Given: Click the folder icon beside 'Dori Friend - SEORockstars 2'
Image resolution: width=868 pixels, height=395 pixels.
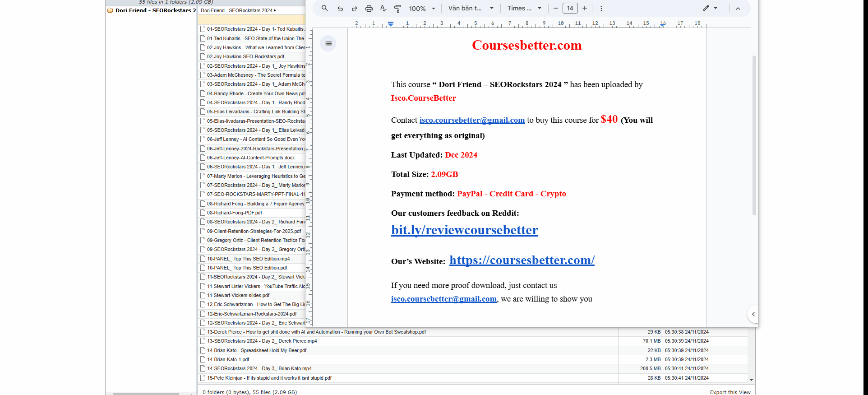Looking at the screenshot, I should 110,10.
